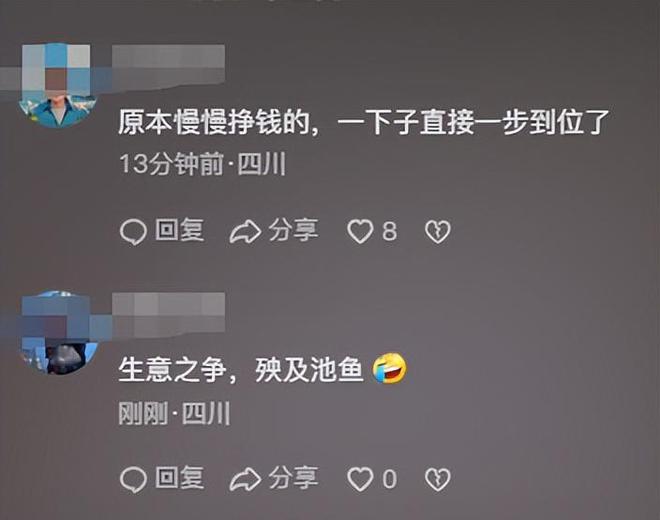Viewport: 660px width, 520px height.
Task: Click the 回复 label under the first comment
Action: [179, 230]
